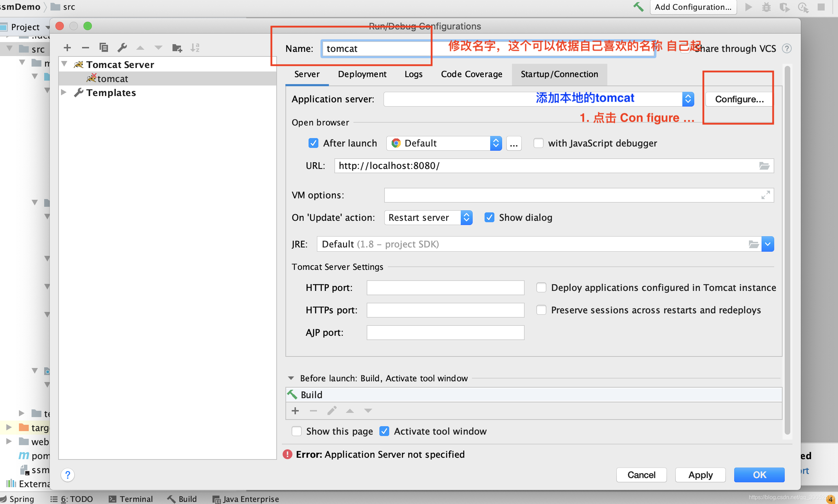Screen dimensions: 838x504
Task: Open the Restart server update action dropdown
Action: point(466,217)
